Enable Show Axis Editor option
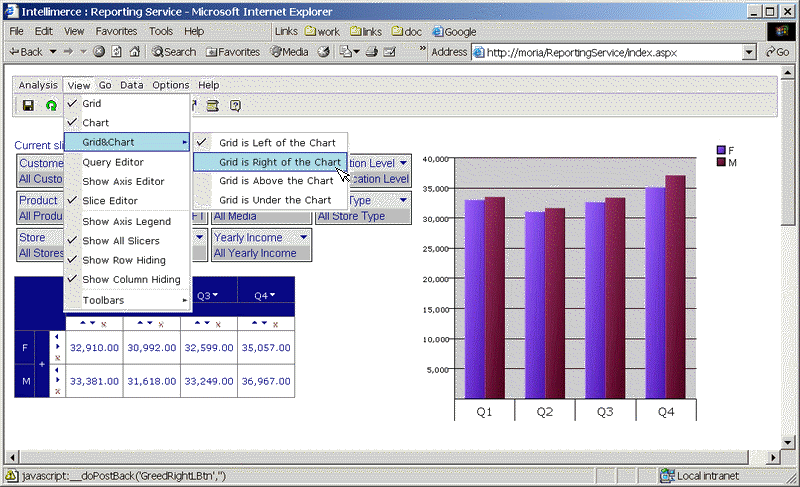 coord(127,182)
